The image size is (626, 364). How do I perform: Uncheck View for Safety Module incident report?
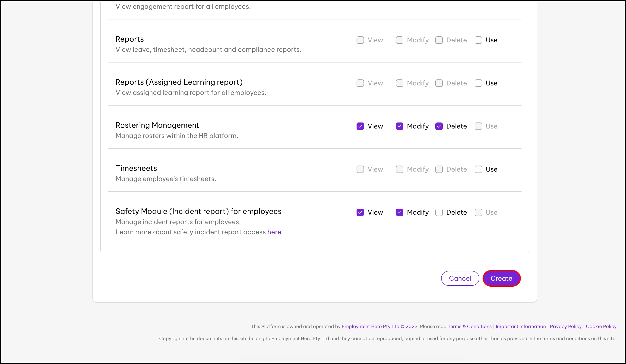(360, 212)
